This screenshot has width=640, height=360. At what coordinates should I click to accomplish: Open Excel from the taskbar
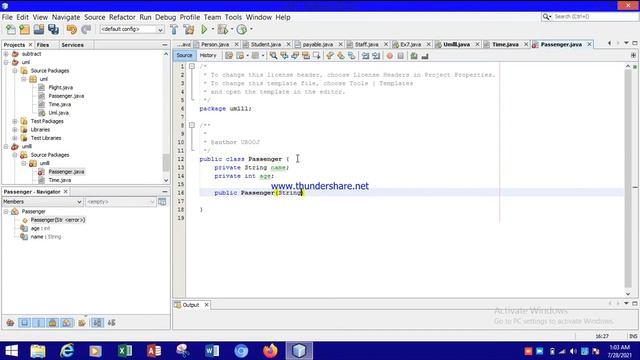point(125,351)
